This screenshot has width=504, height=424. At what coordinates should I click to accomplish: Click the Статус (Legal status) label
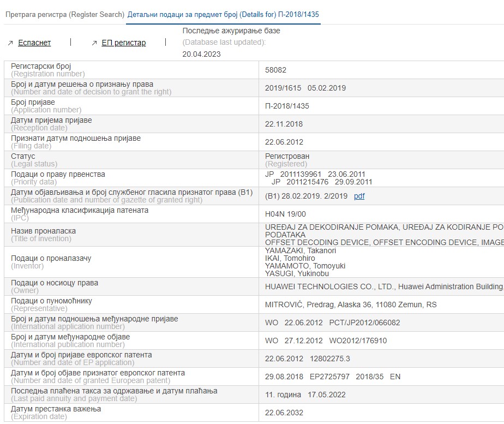(x=34, y=160)
